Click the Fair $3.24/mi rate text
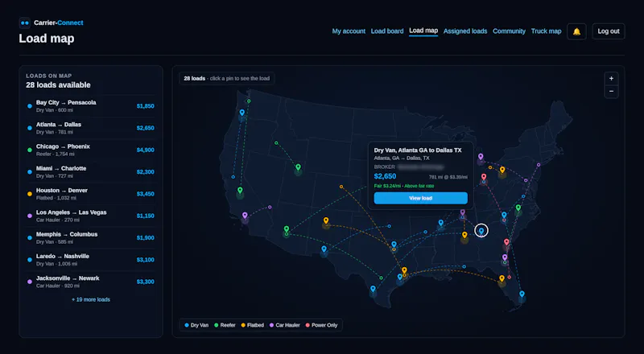Viewport: 644px width, 354px height. [x=404, y=186]
